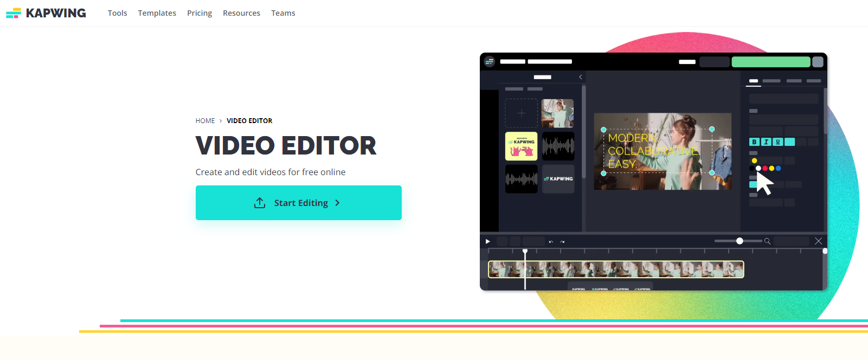This screenshot has width=868, height=360.
Task: Open the Templates nav item
Action: pyautogui.click(x=157, y=13)
